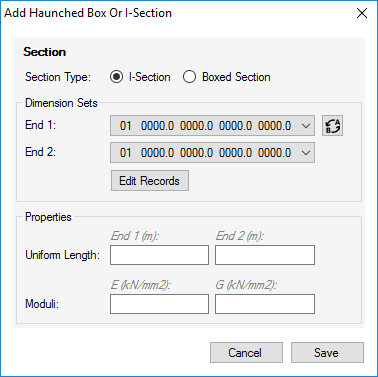Open the End 1 dimension set dropdown
378x377 pixels.
[212, 126]
